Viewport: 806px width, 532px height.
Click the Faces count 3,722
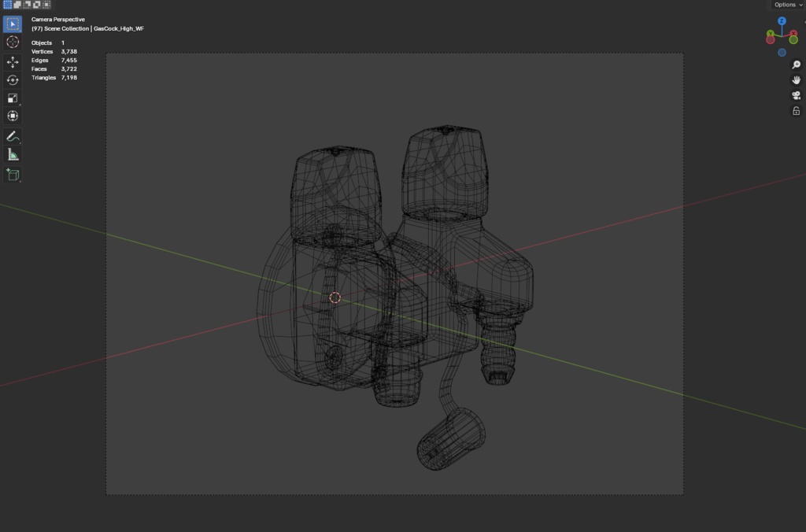pos(69,69)
